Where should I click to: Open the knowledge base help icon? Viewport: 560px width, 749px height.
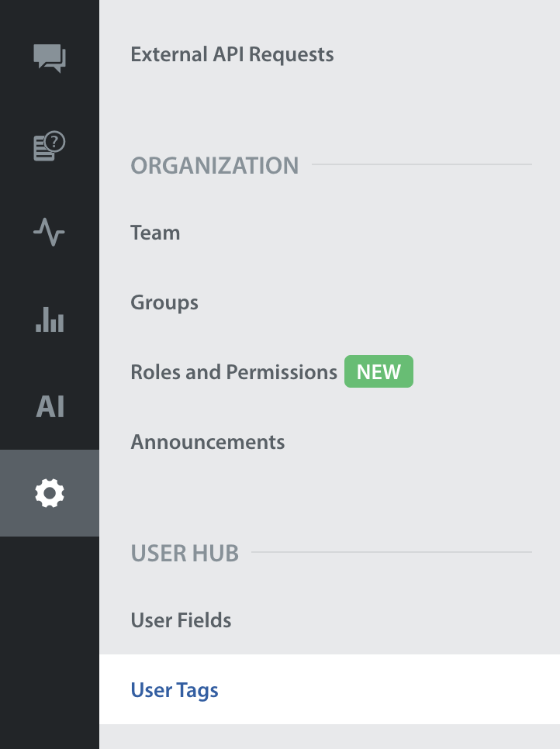pyautogui.click(x=50, y=146)
